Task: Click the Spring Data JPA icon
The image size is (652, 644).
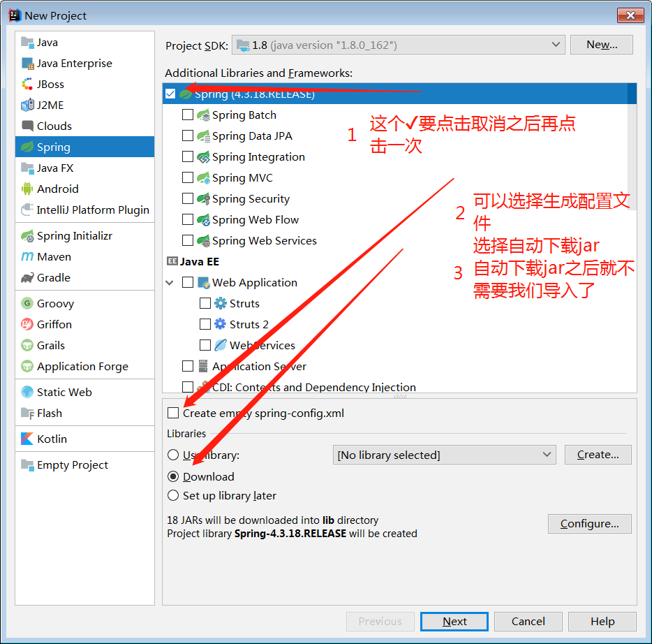Action: click(x=203, y=136)
